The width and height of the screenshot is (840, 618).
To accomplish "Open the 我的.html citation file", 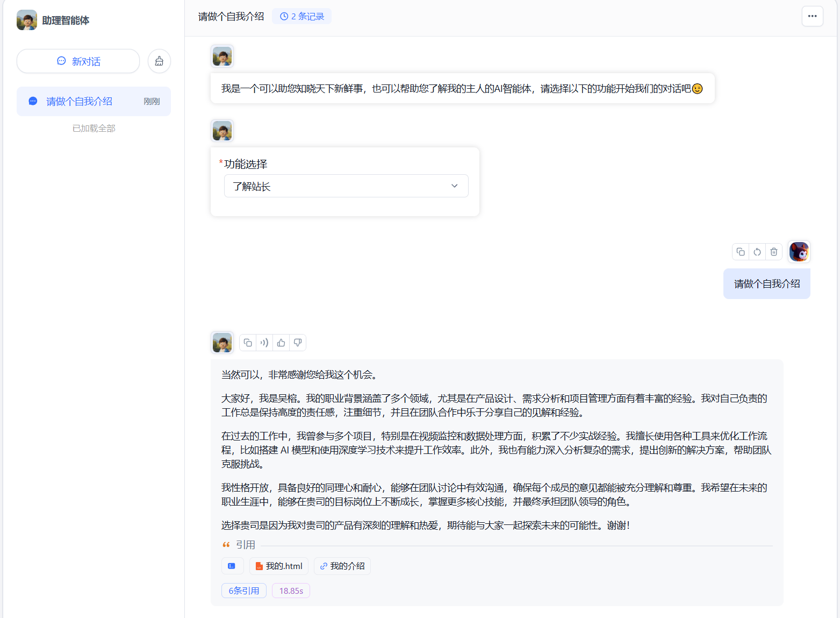I will (279, 566).
